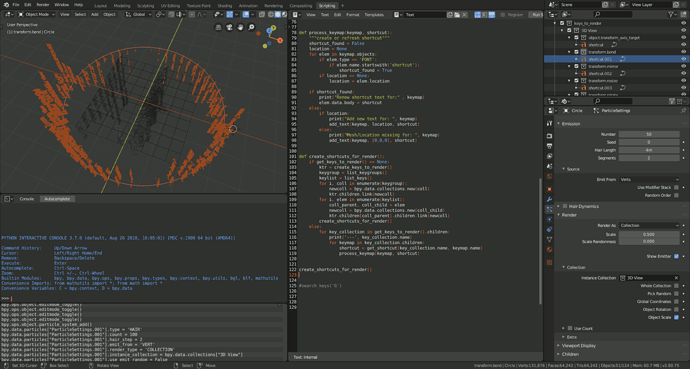Screen dimensions: 690x369
Task: Click the zoom view magnifier icon
Action: tap(251, 27)
